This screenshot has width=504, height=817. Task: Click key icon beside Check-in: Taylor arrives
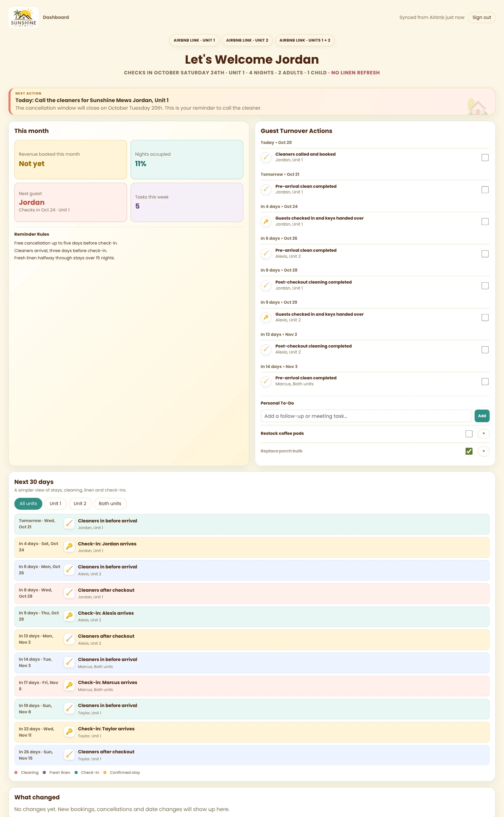69,731
